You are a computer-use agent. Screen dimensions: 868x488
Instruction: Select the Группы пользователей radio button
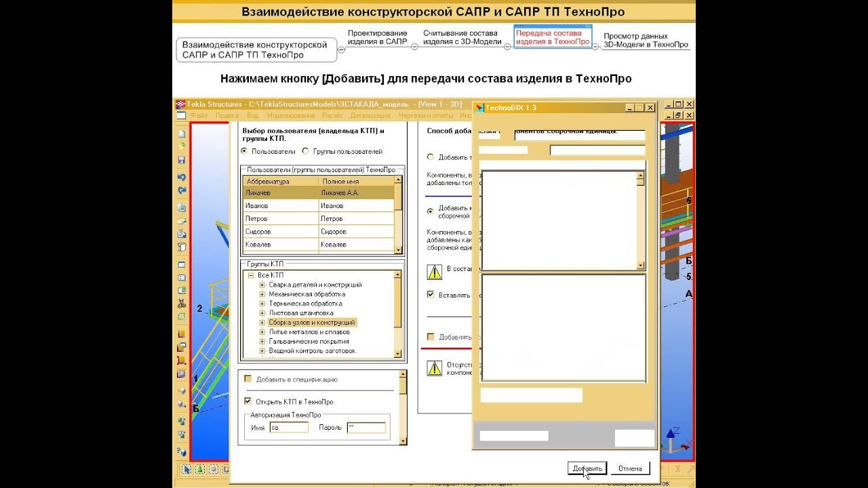(306, 151)
